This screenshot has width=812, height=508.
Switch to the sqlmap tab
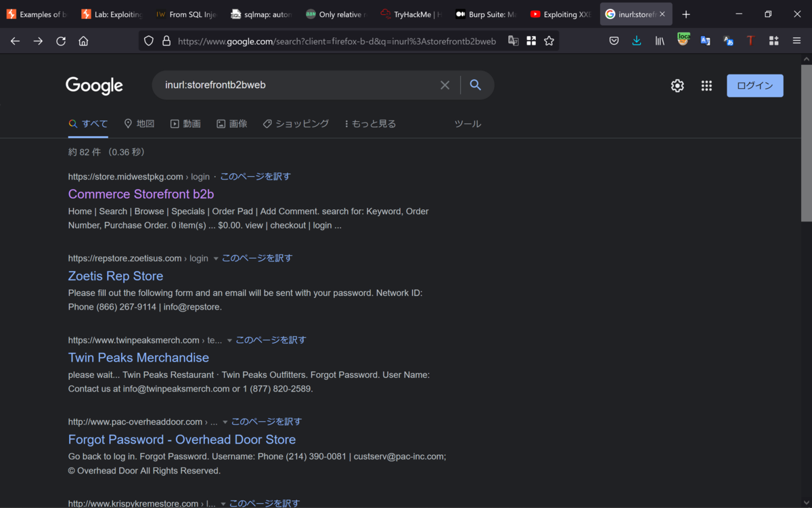tap(261, 14)
